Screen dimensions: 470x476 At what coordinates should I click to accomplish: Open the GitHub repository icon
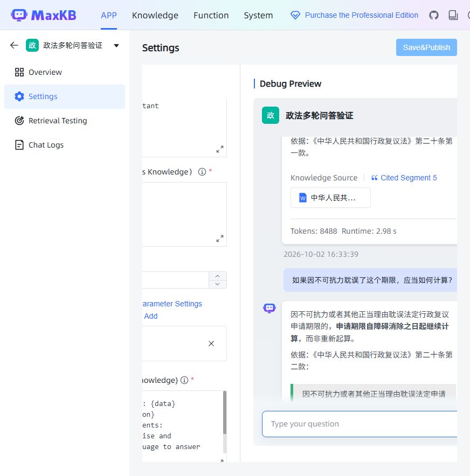tap(433, 15)
